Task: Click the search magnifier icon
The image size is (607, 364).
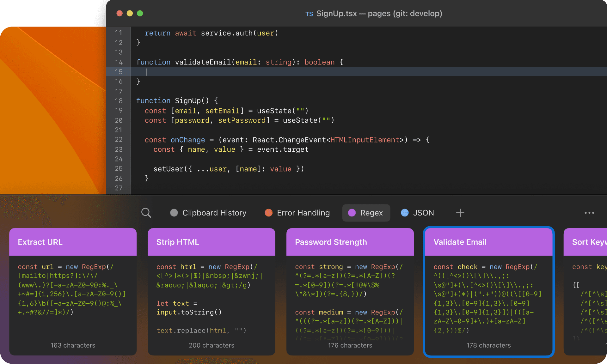Action: click(x=146, y=213)
